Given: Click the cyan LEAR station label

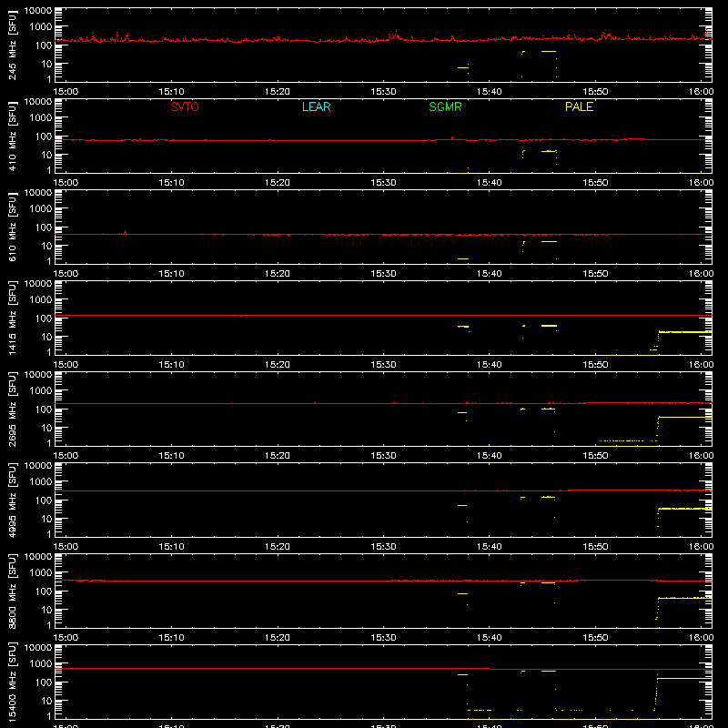Looking at the screenshot, I should pos(316,106).
